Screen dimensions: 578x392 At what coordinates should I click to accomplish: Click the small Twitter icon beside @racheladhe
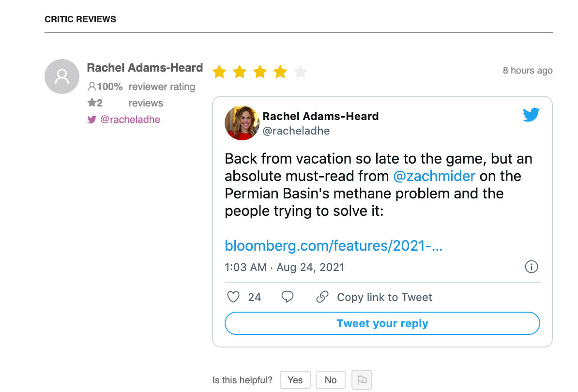point(91,120)
